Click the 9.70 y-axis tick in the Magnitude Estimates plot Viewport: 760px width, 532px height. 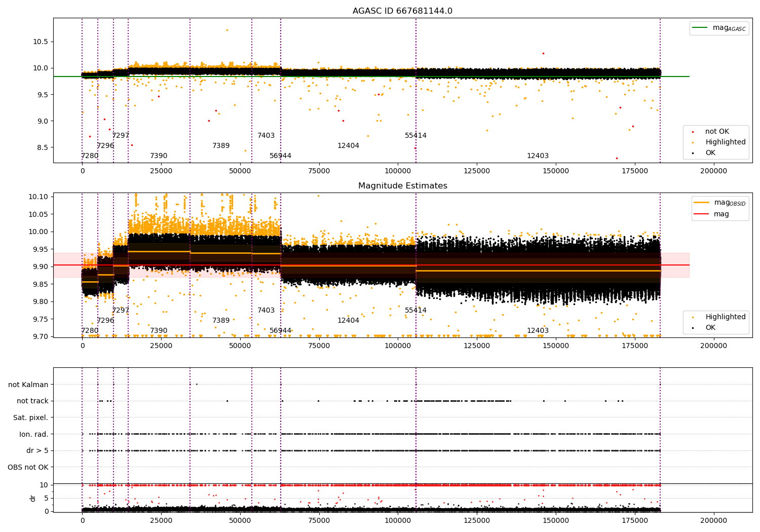(41, 336)
